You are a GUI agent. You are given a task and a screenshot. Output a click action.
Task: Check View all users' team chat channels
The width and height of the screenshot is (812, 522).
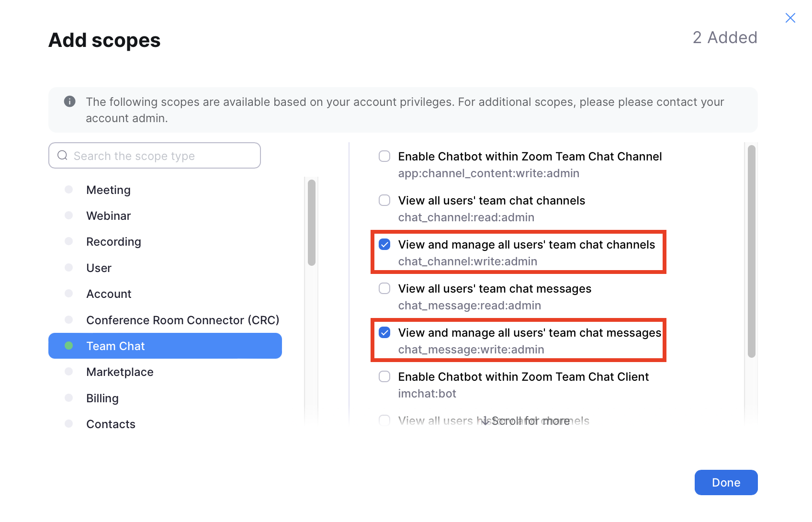384,201
